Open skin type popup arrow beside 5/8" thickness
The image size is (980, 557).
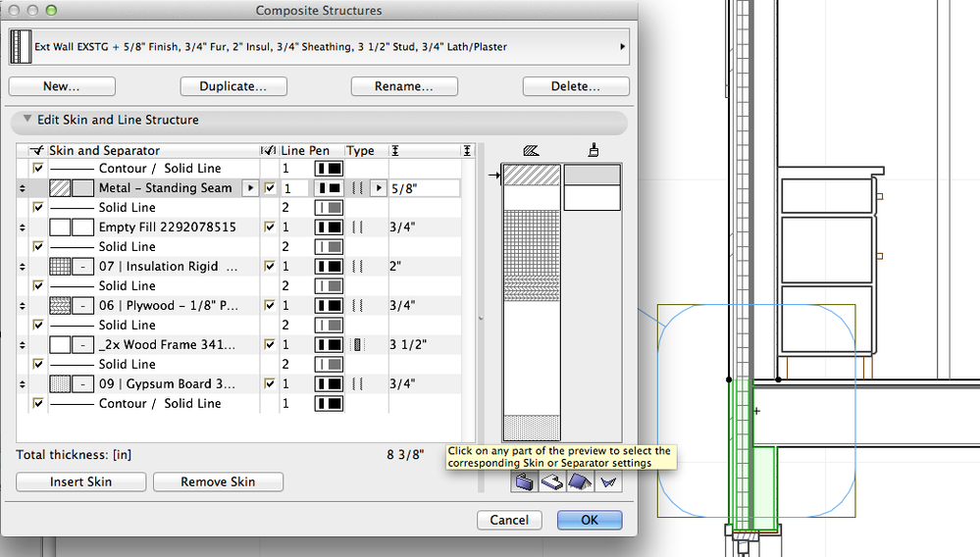(378, 187)
